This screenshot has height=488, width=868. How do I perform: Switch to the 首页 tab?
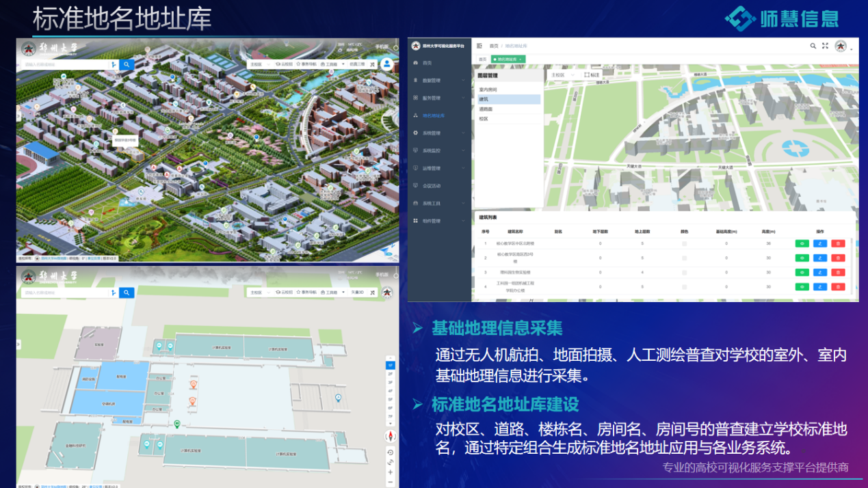point(482,59)
